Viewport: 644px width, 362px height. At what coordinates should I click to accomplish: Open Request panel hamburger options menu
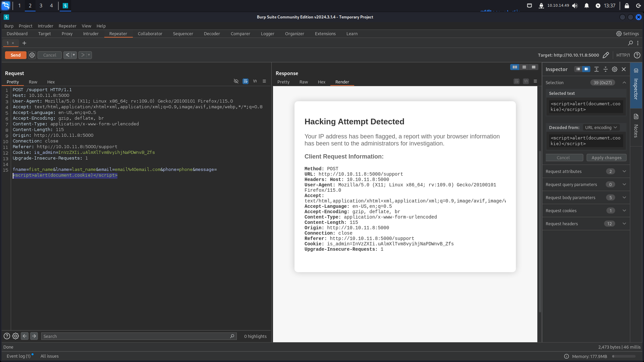coord(264,81)
